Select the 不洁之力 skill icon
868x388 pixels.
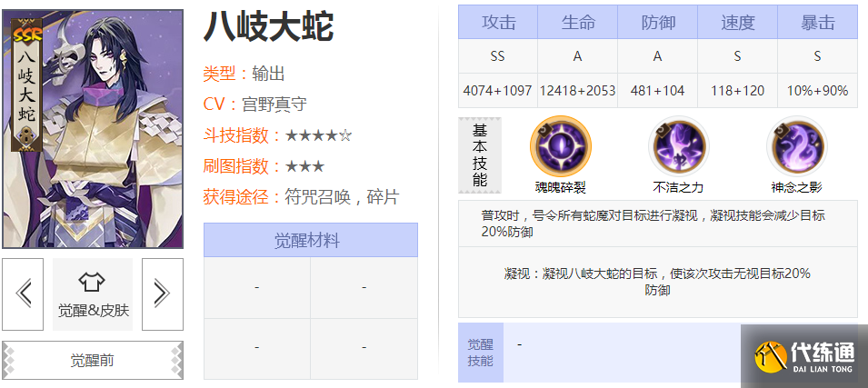[x=678, y=147]
